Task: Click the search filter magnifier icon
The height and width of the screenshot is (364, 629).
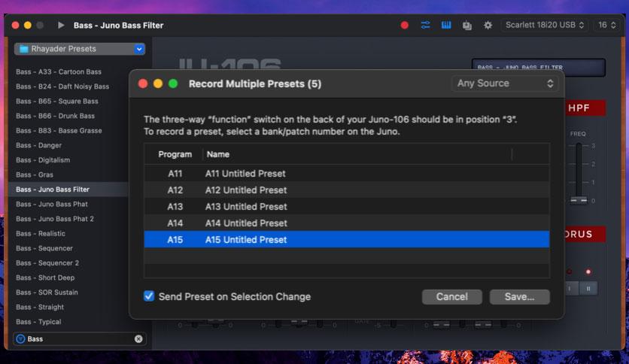Action: click(20, 338)
